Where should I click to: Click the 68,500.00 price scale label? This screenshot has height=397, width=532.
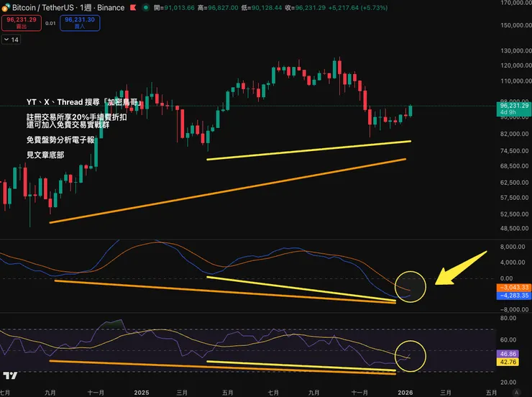point(514,166)
